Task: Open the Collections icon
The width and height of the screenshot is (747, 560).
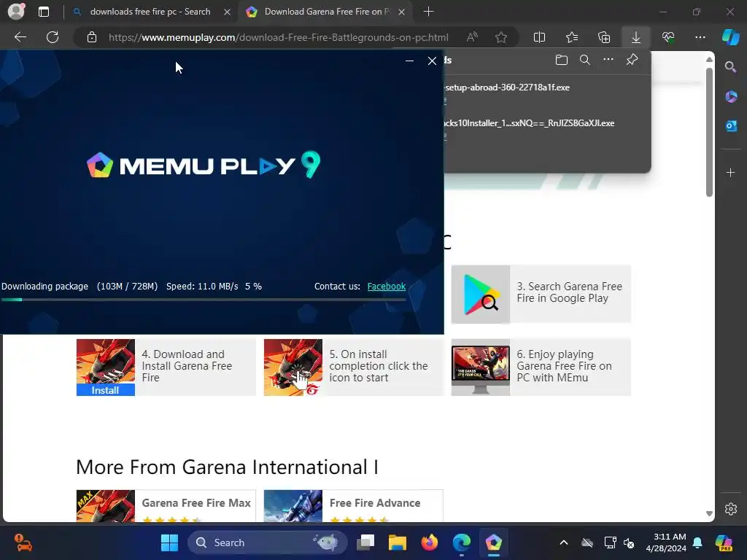Action: [x=603, y=37]
